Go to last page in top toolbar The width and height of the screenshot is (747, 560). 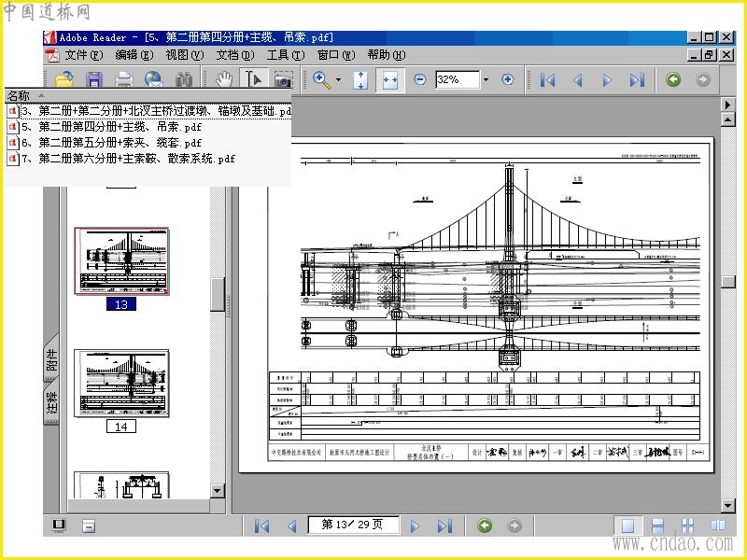click(x=637, y=79)
